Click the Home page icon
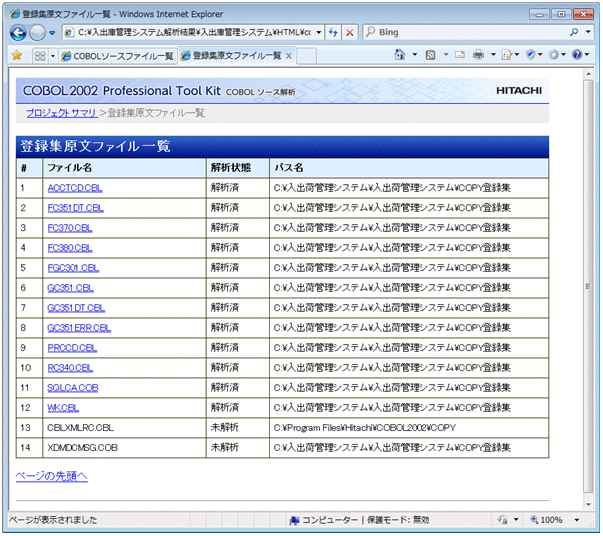 [400, 55]
